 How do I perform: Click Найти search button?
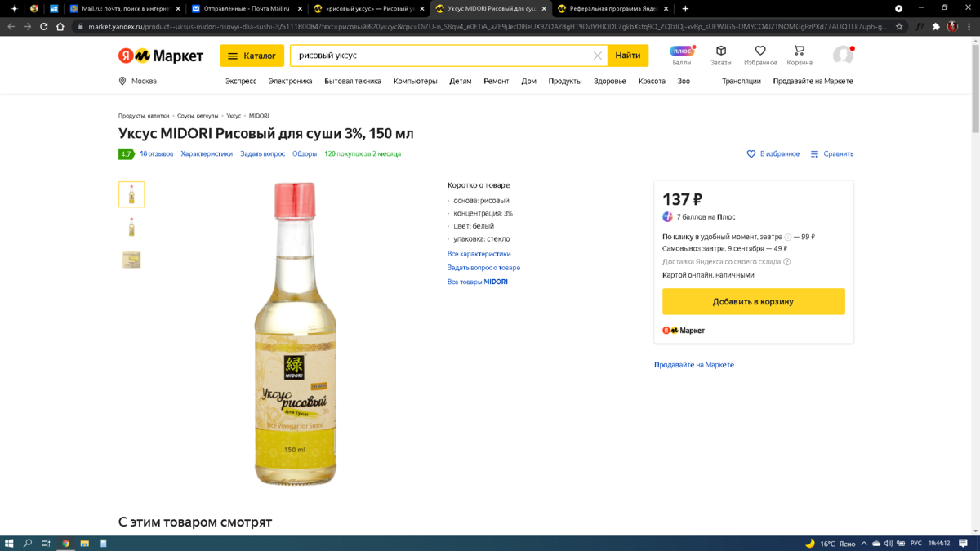tap(628, 56)
